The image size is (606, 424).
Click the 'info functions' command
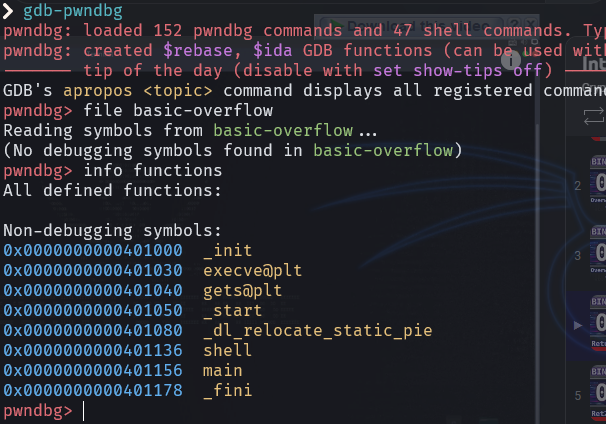[153, 171]
